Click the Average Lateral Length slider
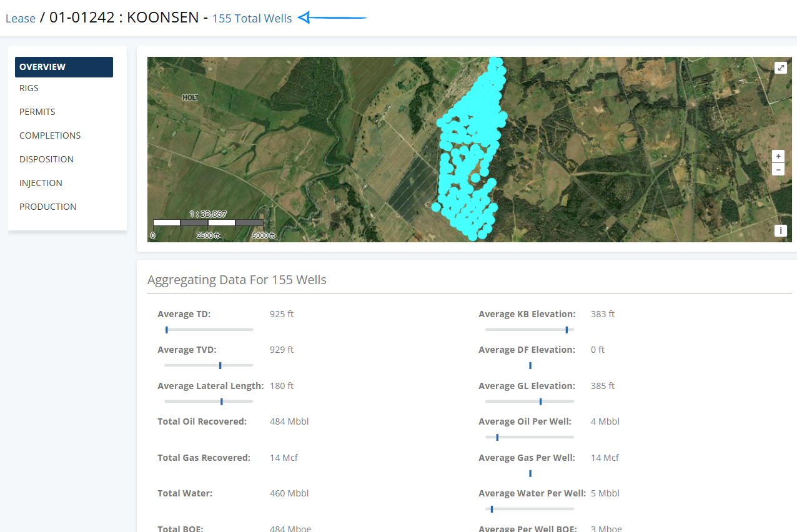The height and width of the screenshot is (532, 797). tap(209, 401)
